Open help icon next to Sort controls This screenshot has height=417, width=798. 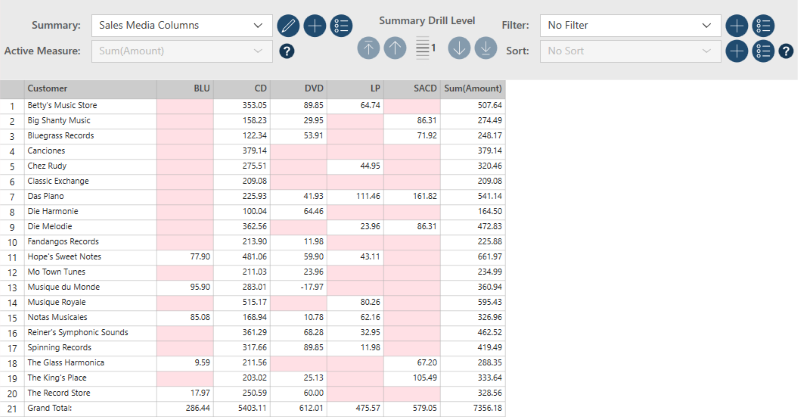point(785,51)
